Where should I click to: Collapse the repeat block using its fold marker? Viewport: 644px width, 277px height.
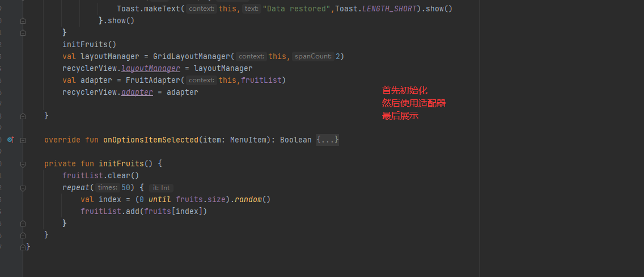pos(23,187)
